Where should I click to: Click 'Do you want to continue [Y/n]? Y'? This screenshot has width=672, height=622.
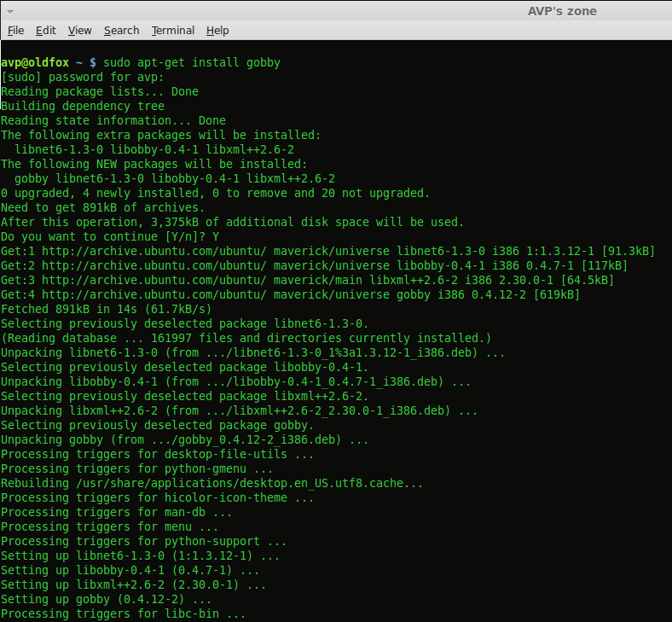click(110, 237)
